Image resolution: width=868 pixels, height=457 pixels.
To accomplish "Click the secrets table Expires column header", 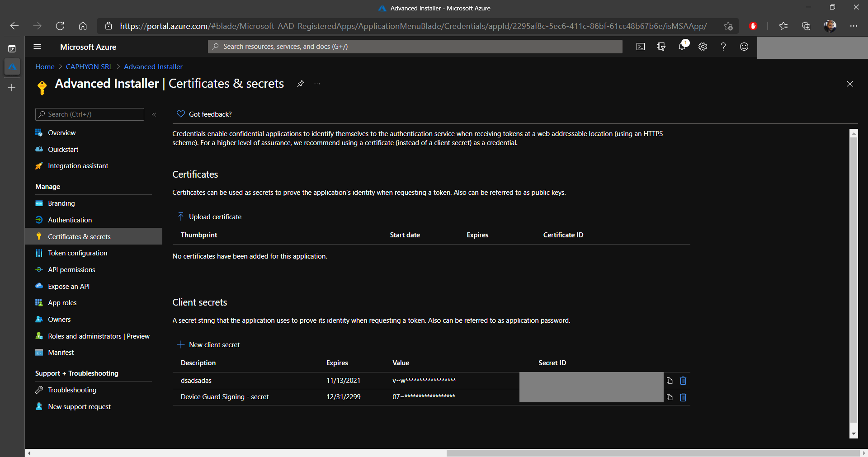I will [x=337, y=363].
